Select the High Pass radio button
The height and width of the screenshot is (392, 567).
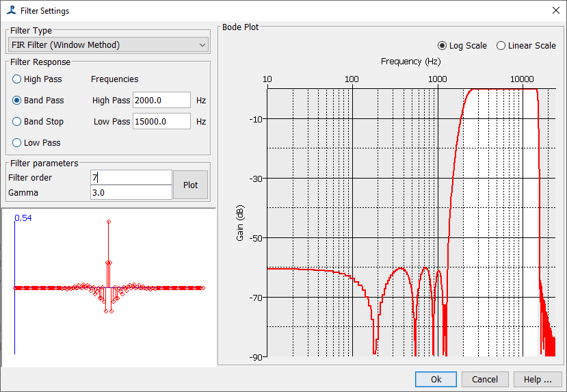pyautogui.click(x=16, y=79)
